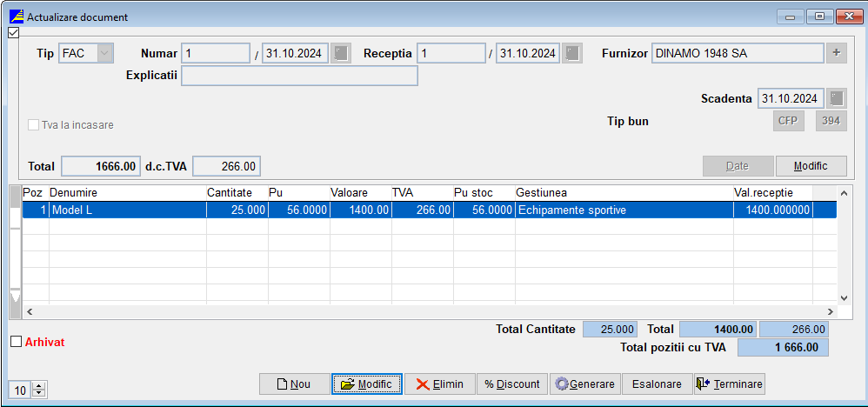Click the % Discount button
Image resolution: width=868 pixels, height=407 pixels.
pos(511,384)
